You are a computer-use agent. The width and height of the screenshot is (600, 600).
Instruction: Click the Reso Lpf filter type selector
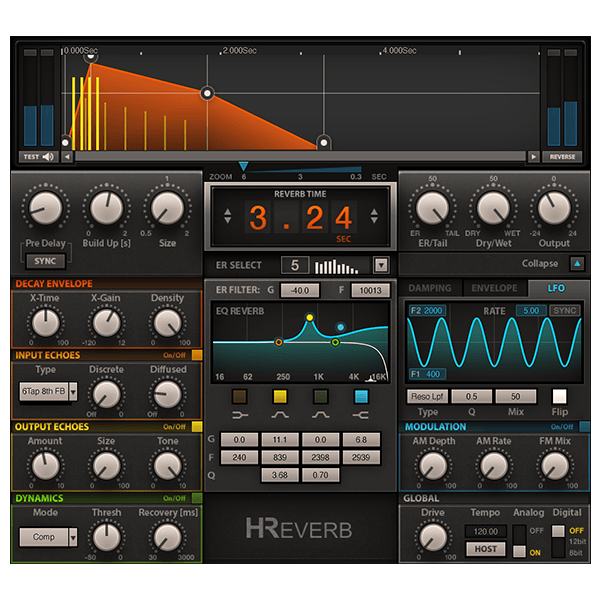[x=427, y=397]
